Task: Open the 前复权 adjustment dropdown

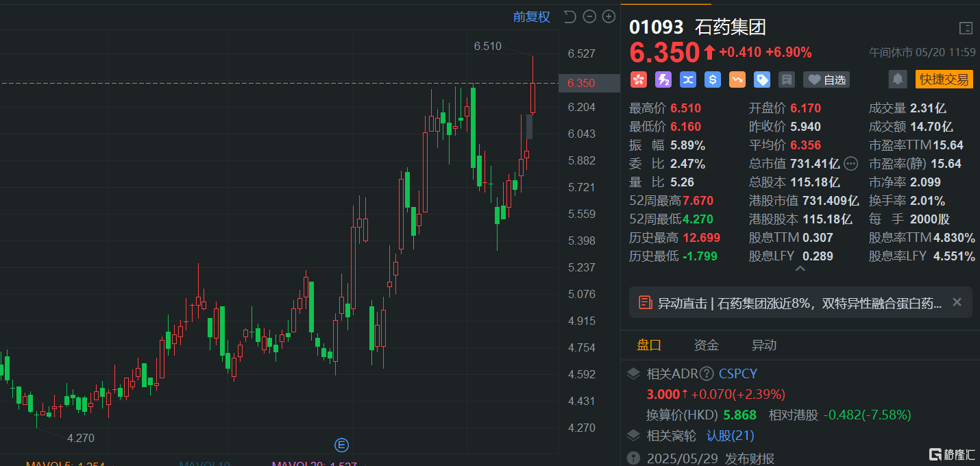Action: click(x=532, y=17)
